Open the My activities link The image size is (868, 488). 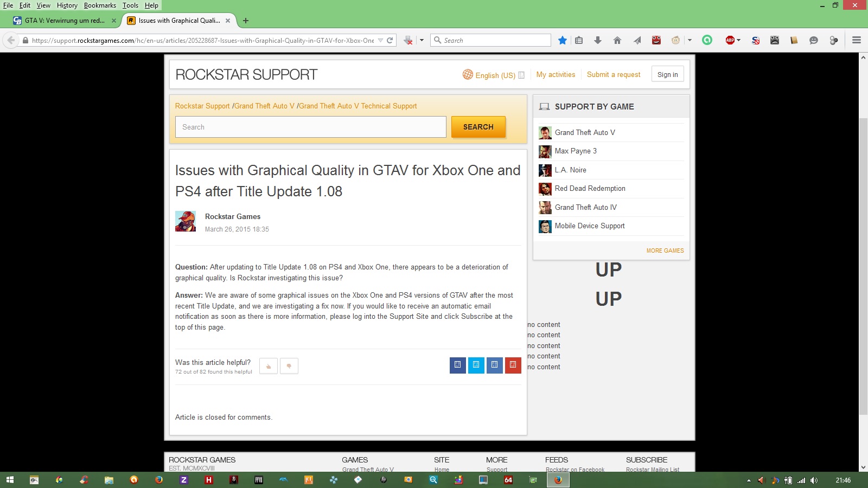[x=556, y=75]
